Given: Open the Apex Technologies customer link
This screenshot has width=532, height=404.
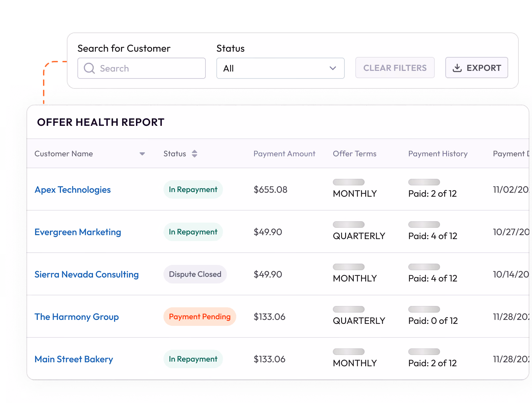Looking at the screenshot, I should tap(73, 190).
